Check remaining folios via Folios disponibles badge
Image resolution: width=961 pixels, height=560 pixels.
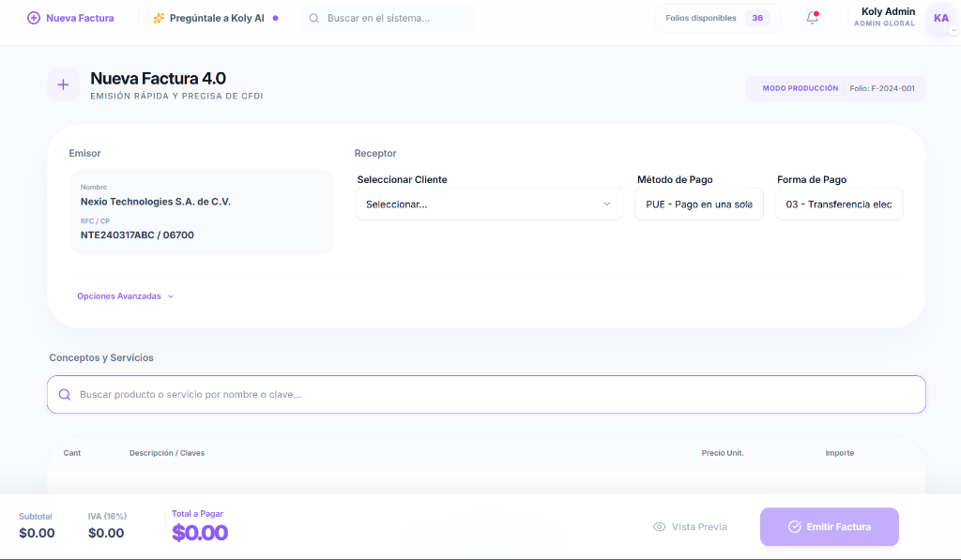pos(717,17)
